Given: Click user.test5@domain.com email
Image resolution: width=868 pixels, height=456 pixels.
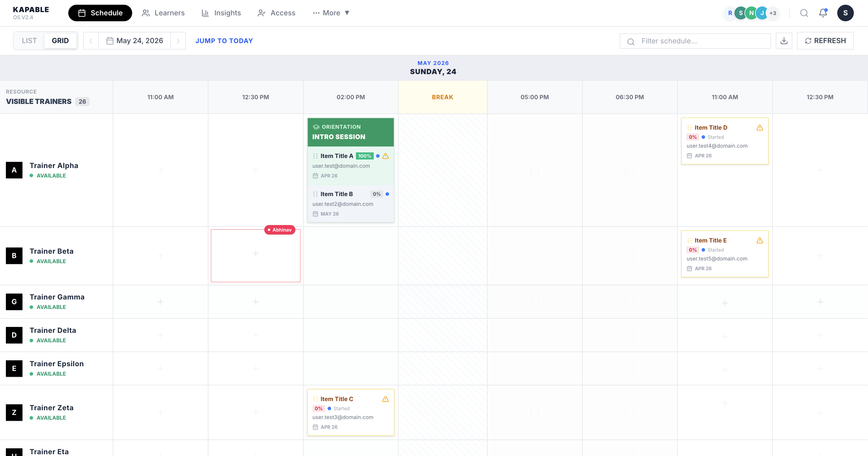Looking at the screenshot, I should point(717,258).
